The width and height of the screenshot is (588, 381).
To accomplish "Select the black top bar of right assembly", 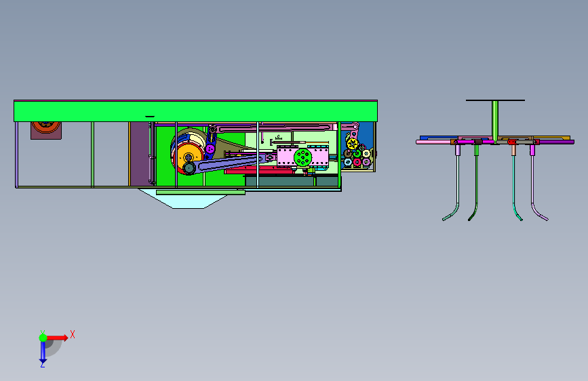I will point(495,100).
